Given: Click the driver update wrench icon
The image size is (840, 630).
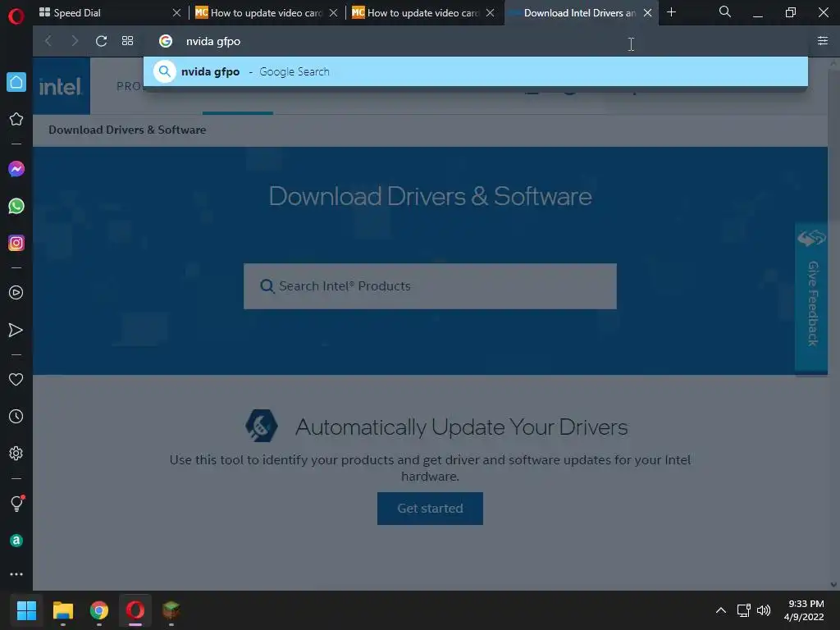Looking at the screenshot, I should click(x=262, y=426).
